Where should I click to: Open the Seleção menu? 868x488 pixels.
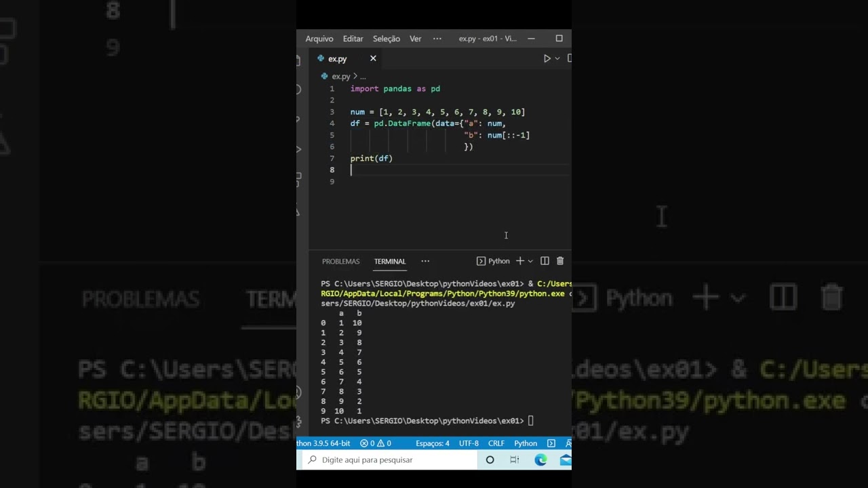[387, 39]
